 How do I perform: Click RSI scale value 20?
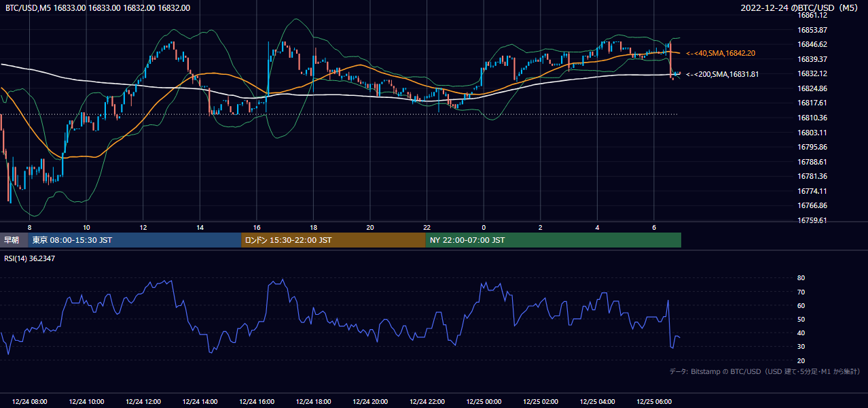pos(801,360)
